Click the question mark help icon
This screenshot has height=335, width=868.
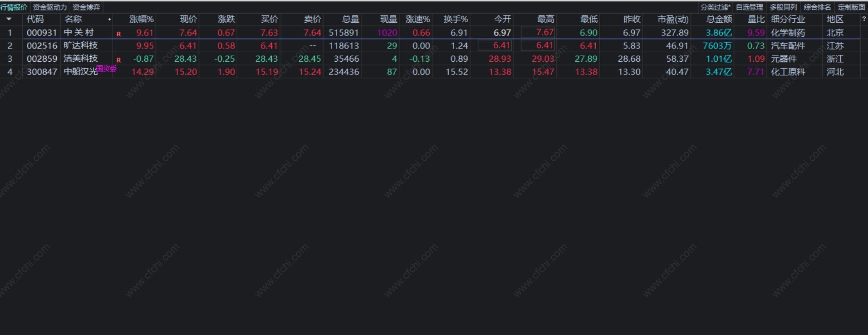tap(863, 19)
